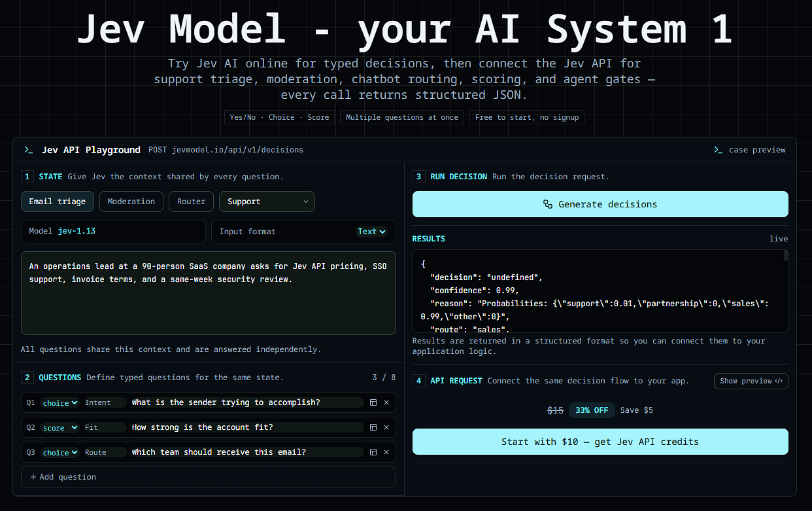Image resolution: width=812 pixels, height=511 pixels.
Task: Click the POST jevmodel.io/api/v1/decisions endpoint text
Action: point(226,150)
